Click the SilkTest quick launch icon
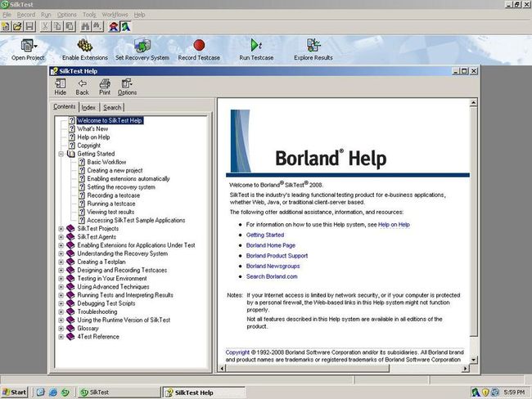 65,392
